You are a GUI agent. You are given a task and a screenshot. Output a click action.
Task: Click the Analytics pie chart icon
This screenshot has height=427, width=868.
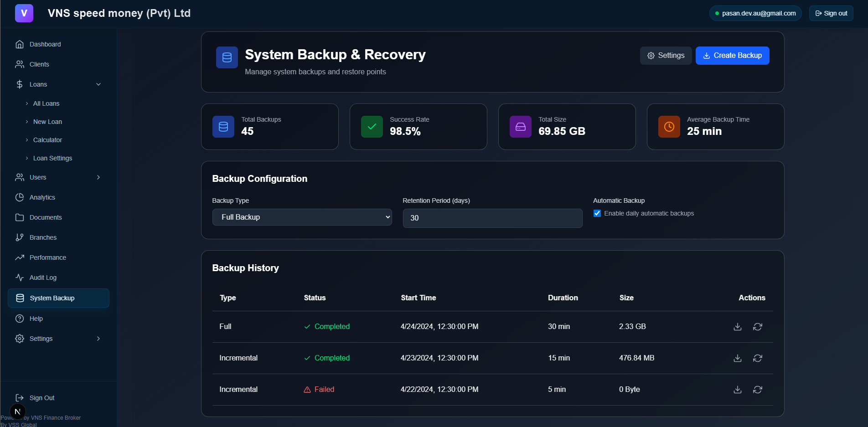pos(20,197)
